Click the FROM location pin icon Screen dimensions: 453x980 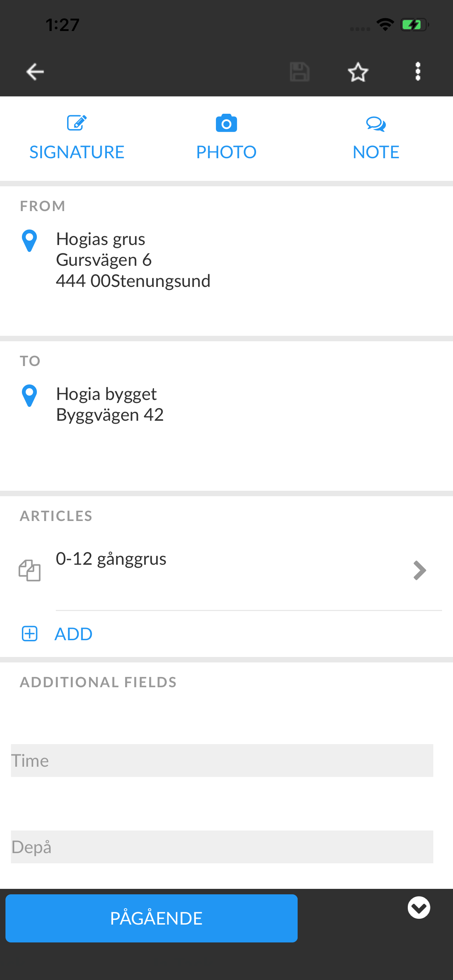coord(29,240)
